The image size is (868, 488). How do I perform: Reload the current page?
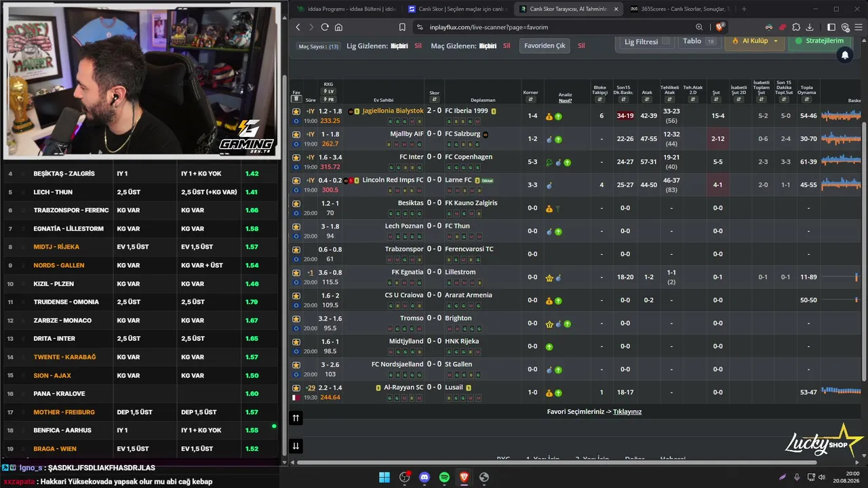(x=325, y=27)
